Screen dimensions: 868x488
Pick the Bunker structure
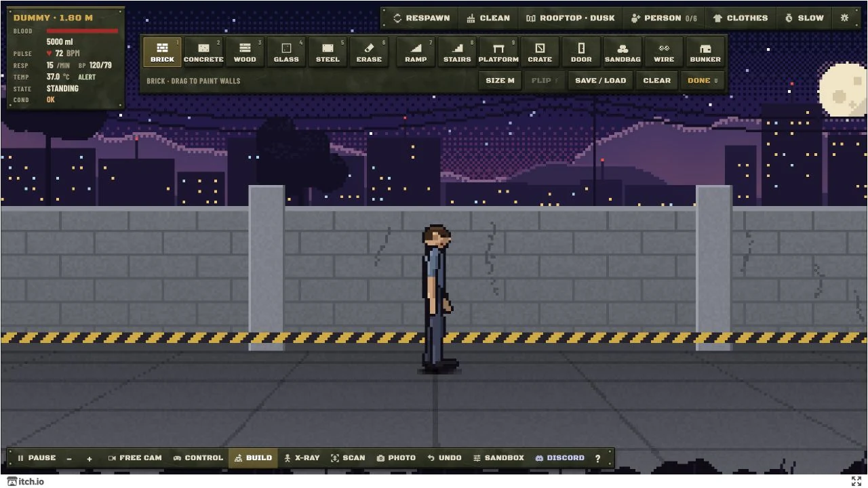click(705, 52)
